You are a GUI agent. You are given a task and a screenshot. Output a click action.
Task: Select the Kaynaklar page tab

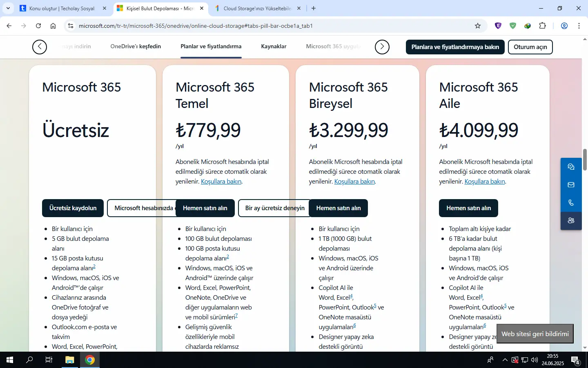(274, 47)
